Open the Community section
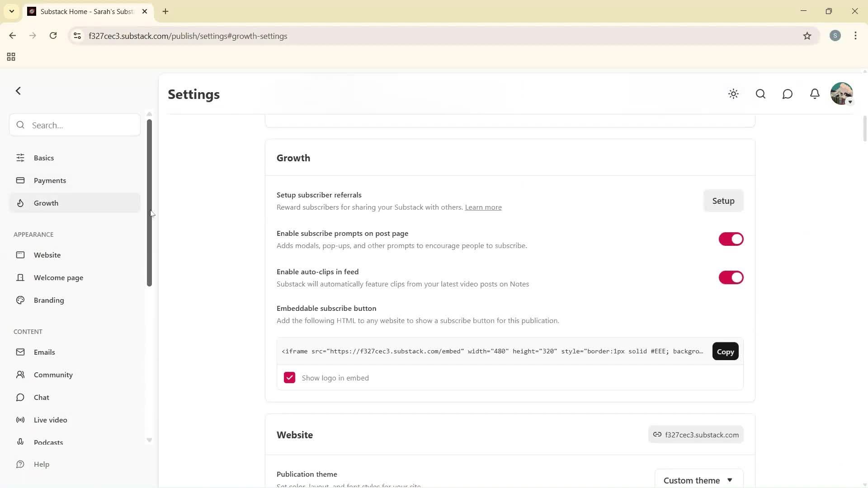868x488 pixels. pos(53,375)
